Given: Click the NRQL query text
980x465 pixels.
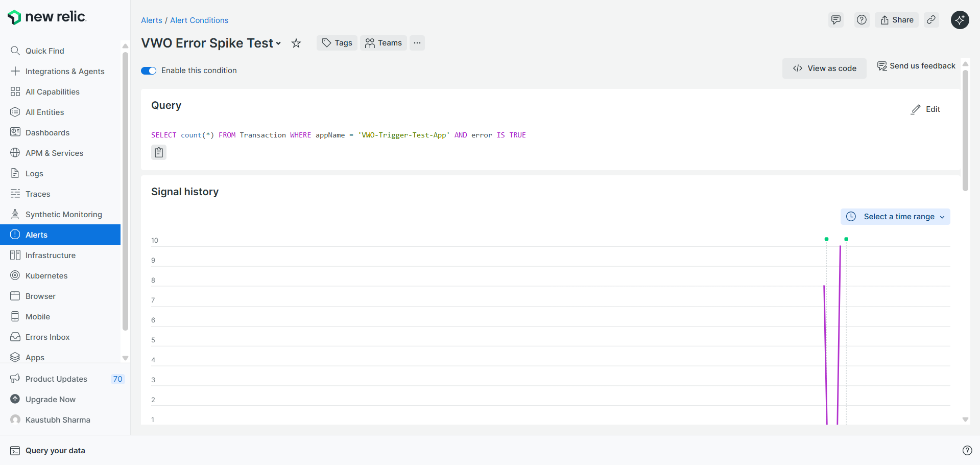Looking at the screenshot, I should (339, 135).
